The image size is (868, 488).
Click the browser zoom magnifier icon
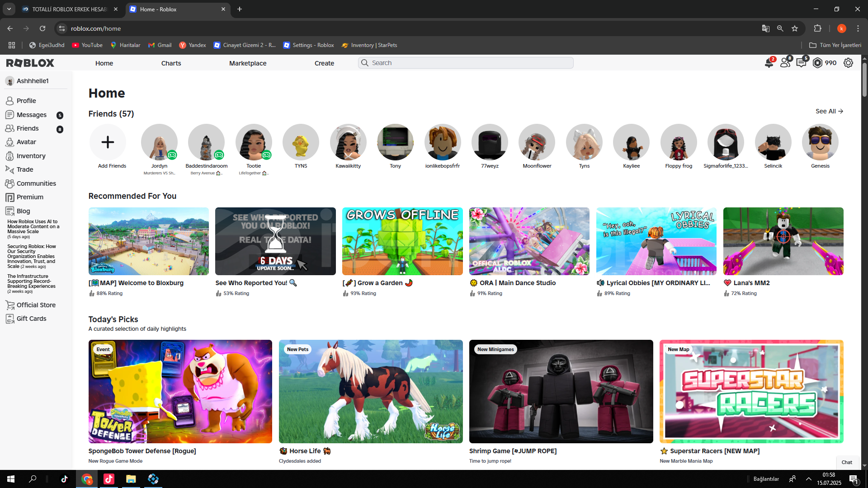pyautogui.click(x=780, y=28)
